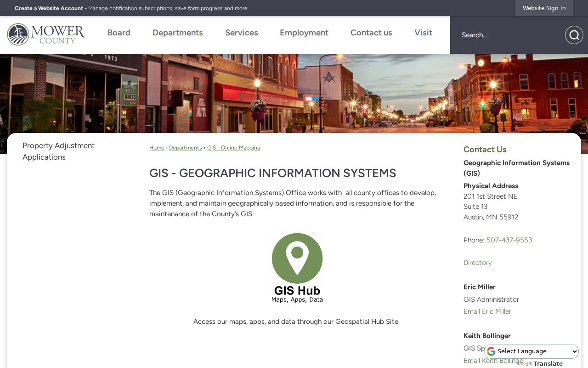Click the Google logo beside Select Language
This screenshot has height=368, width=588.
tap(491, 351)
